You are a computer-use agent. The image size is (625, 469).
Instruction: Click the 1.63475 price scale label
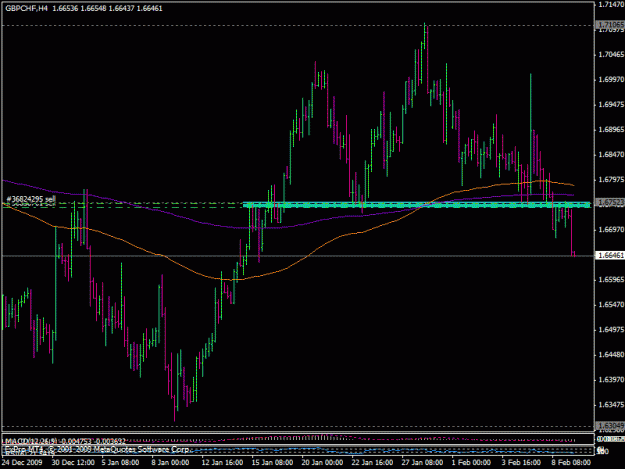point(611,405)
